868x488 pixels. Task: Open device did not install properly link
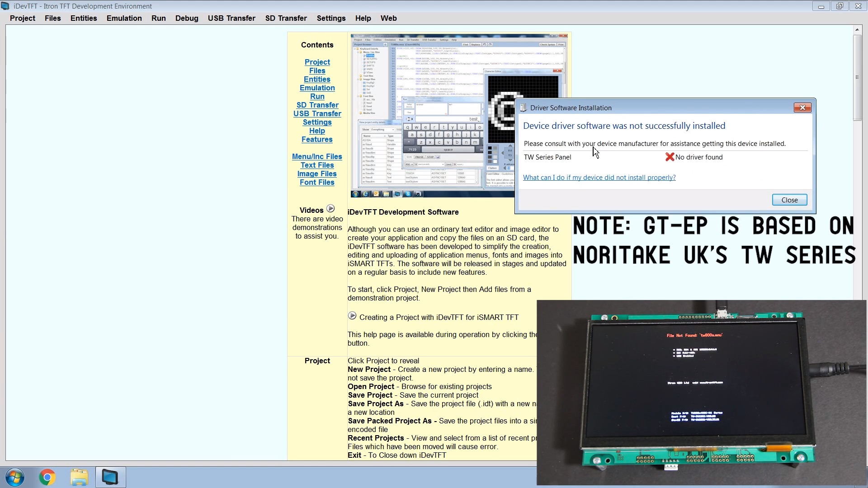(599, 178)
